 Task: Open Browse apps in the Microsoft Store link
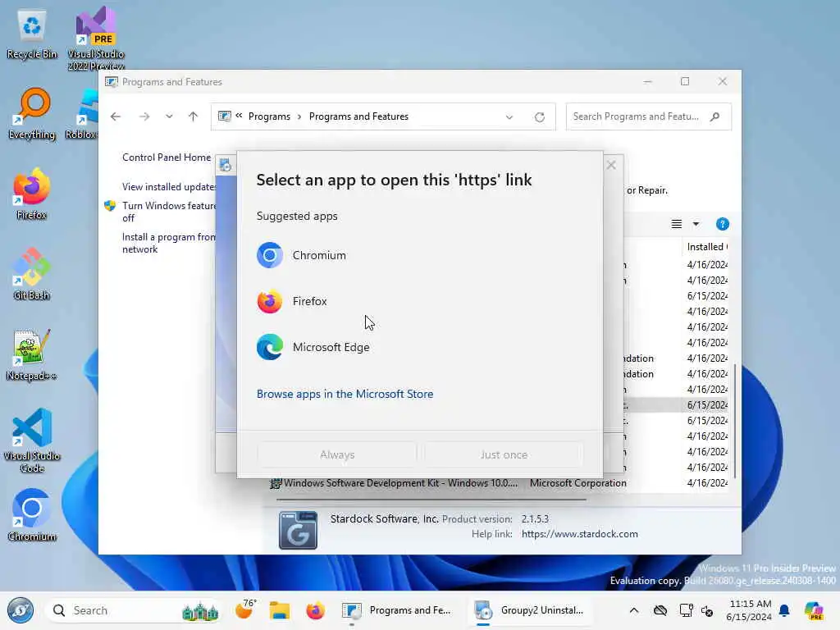coord(345,394)
